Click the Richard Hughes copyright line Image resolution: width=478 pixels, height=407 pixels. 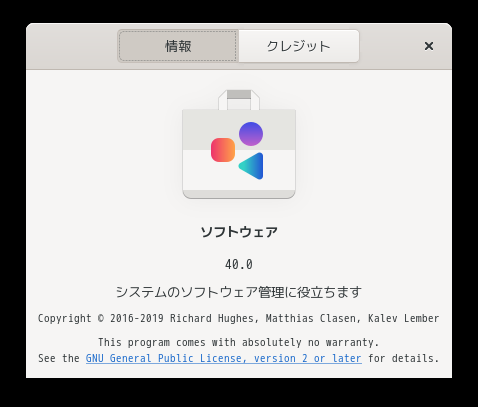pos(239,318)
